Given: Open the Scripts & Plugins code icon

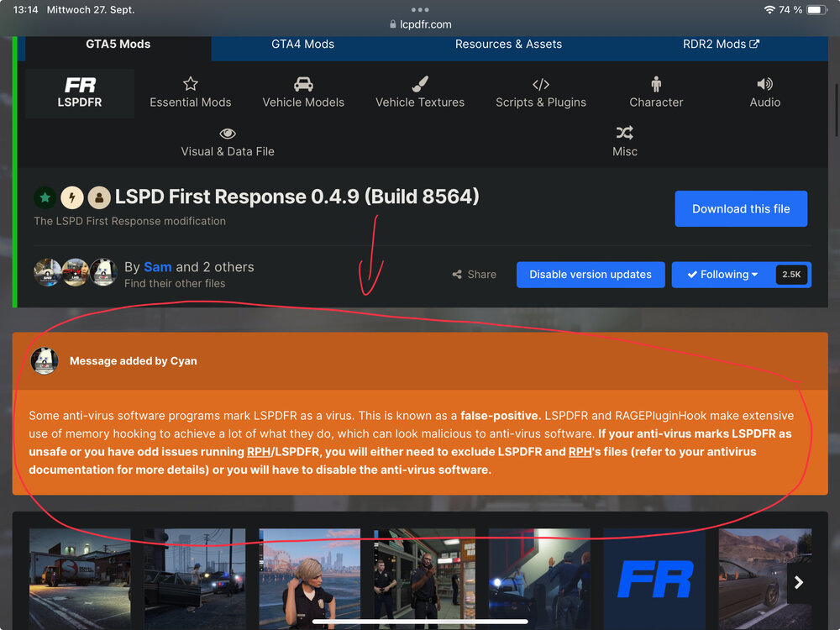Looking at the screenshot, I should 540,84.
